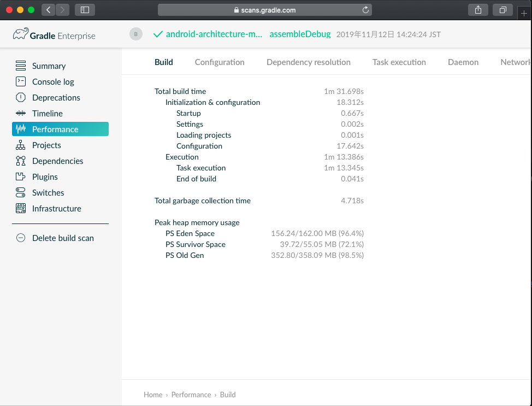Click the Dependencies sidebar icon

coord(21,161)
